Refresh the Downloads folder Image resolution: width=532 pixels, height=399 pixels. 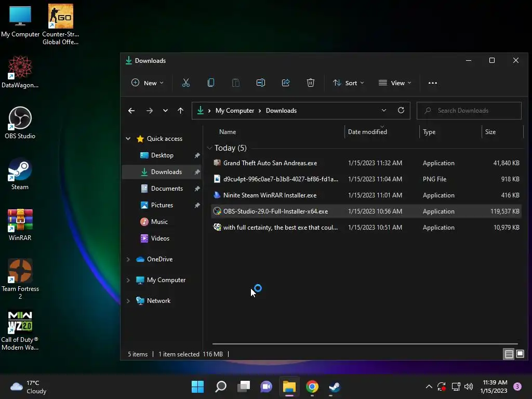pos(401,110)
